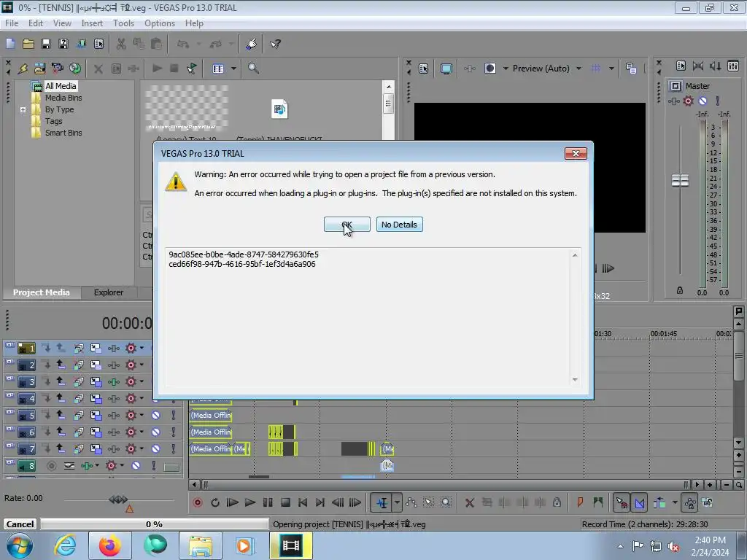The height and width of the screenshot is (560, 747).
Task: Click the Render As toolbar icon
Action: point(81,44)
